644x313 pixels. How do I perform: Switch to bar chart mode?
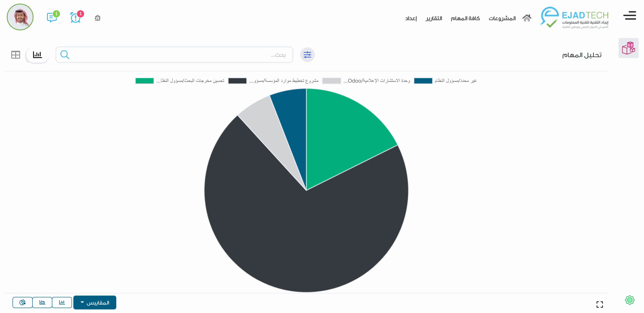62,303
